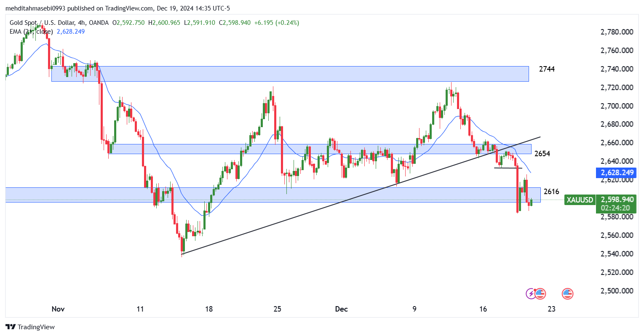Click the OANDA broker label in header
The width and height of the screenshot is (644, 336).
pos(99,23)
